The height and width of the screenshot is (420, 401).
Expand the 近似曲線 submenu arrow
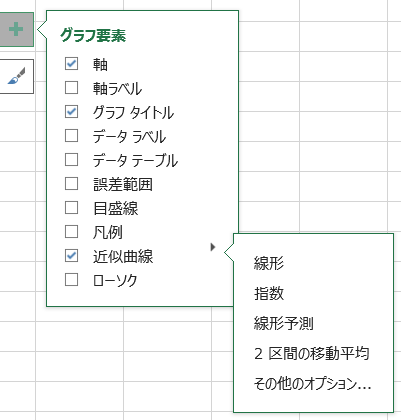click(x=213, y=247)
